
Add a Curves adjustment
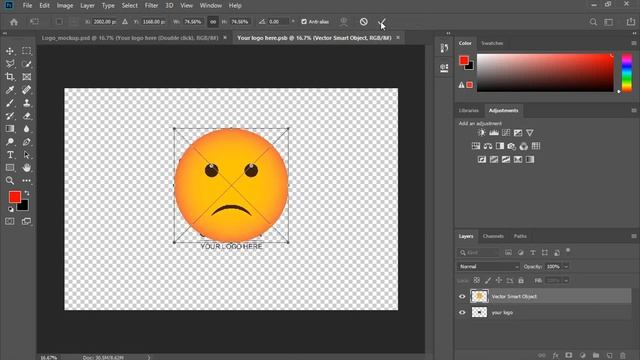[506, 133]
